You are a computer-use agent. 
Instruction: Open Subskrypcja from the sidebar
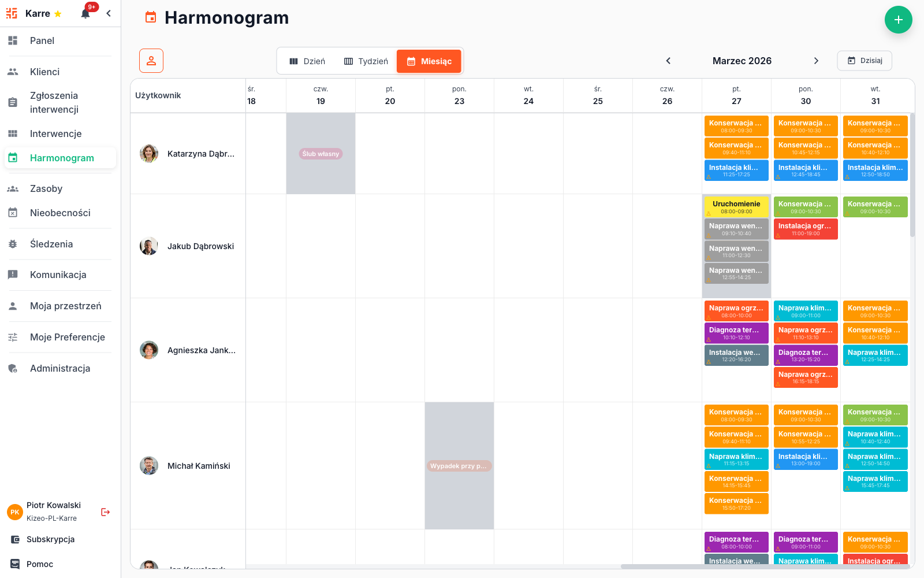point(50,539)
